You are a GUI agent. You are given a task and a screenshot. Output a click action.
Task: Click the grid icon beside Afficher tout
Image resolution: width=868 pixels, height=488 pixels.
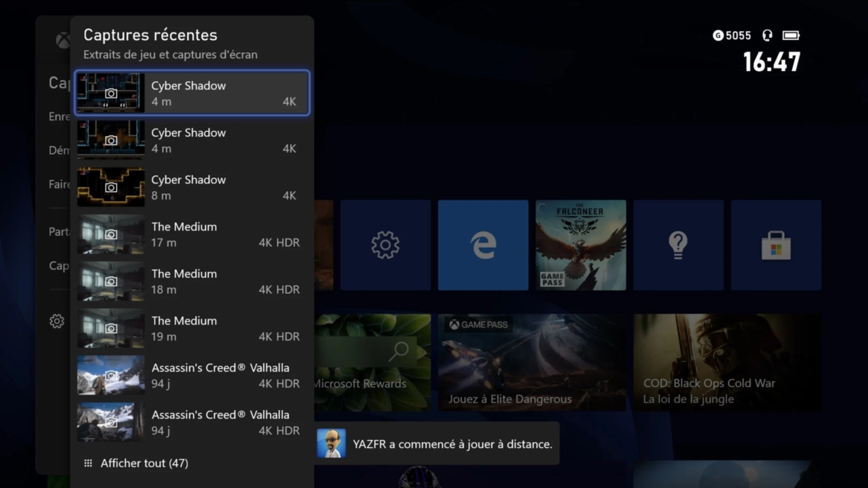[88, 463]
